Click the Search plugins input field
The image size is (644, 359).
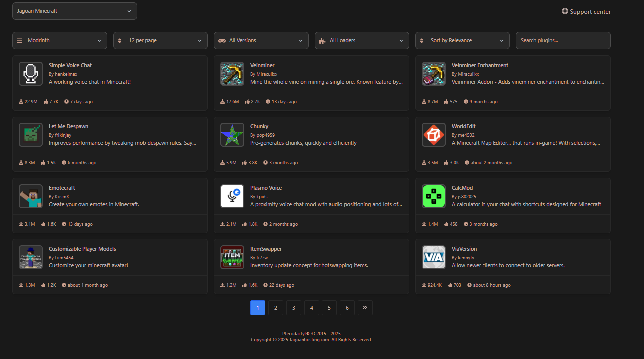click(563, 41)
